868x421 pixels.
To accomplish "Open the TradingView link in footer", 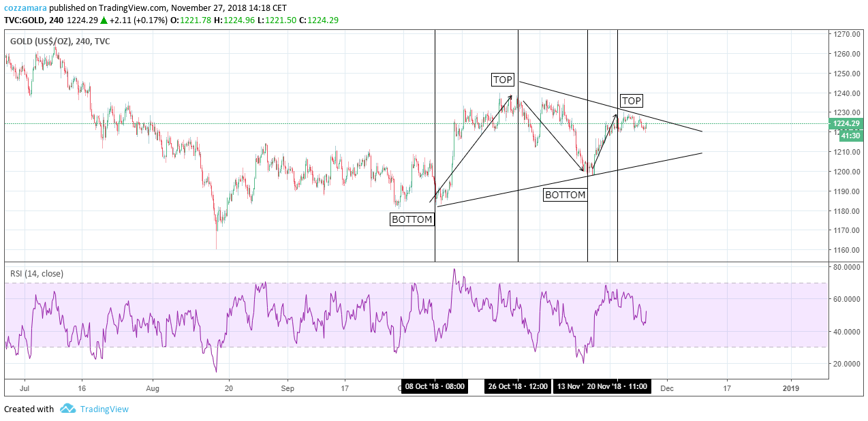I will coord(104,409).
